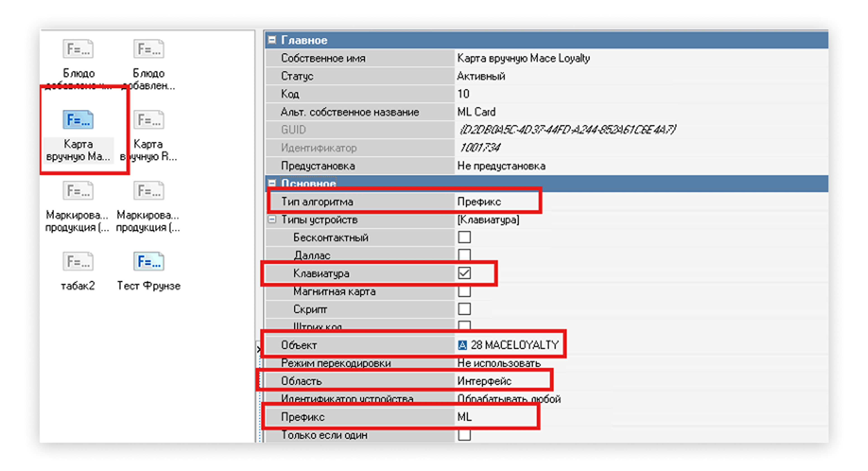
Task: Click the second 'Блюдо добавлен...' item icon
Action: pyautogui.click(x=149, y=49)
